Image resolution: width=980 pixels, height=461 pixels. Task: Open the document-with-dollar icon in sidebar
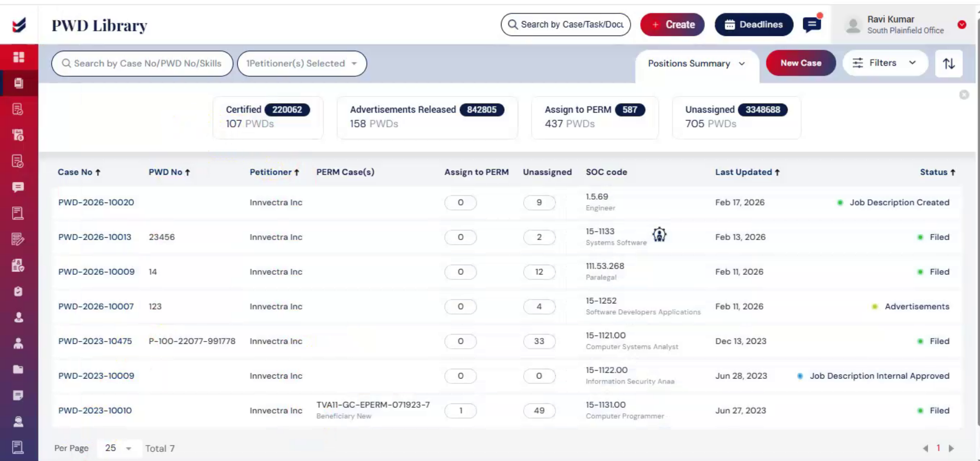pyautogui.click(x=18, y=135)
